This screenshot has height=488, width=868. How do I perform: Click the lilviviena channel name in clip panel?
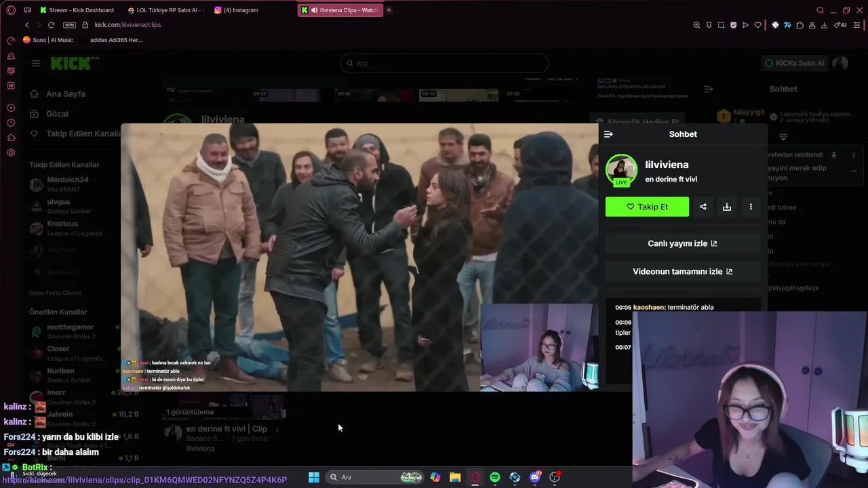667,165
